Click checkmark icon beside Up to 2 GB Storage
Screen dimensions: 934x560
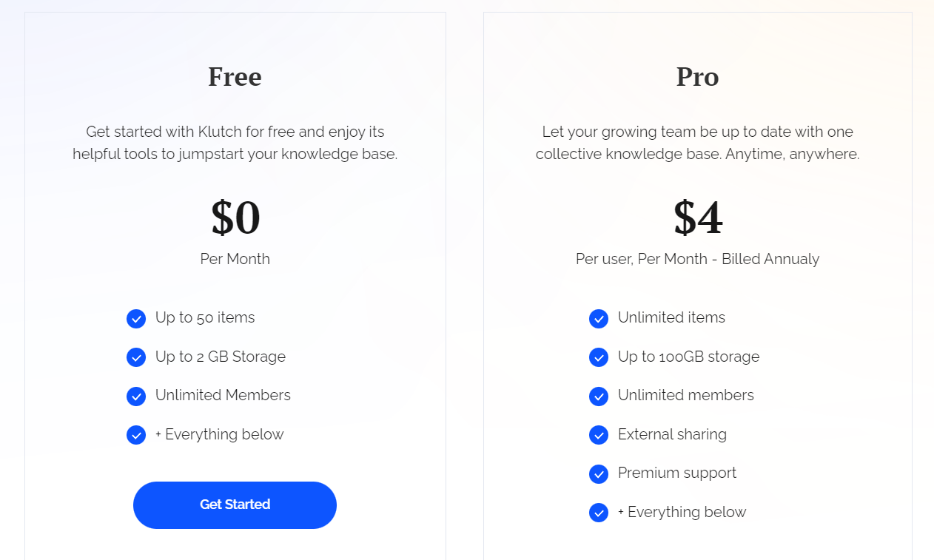point(136,357)
